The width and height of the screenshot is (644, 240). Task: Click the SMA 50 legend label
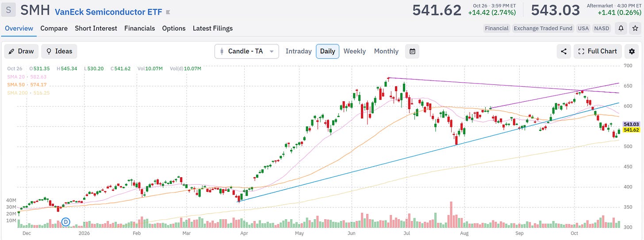(27, 84)
